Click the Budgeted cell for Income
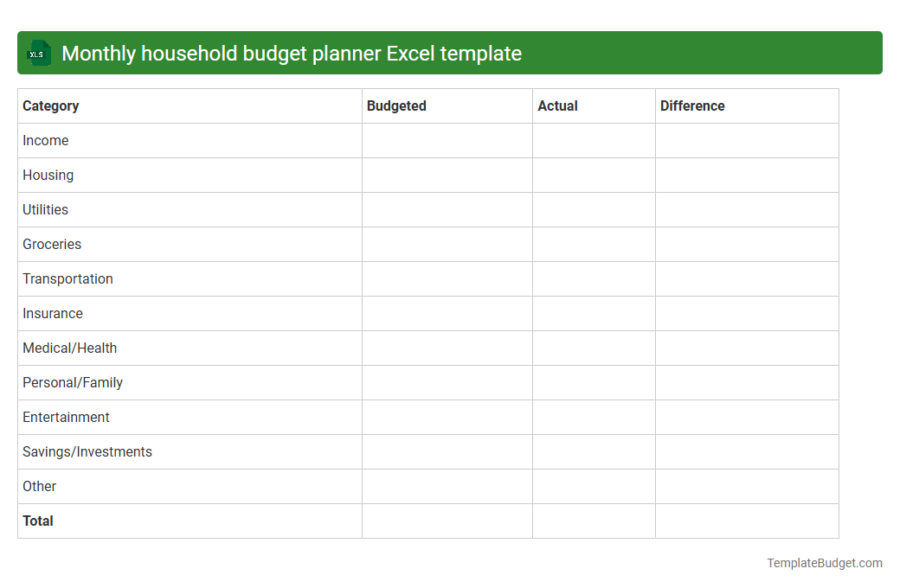This screenshot has width=900, height=588. pyautogui.click(x=447, y=140)
